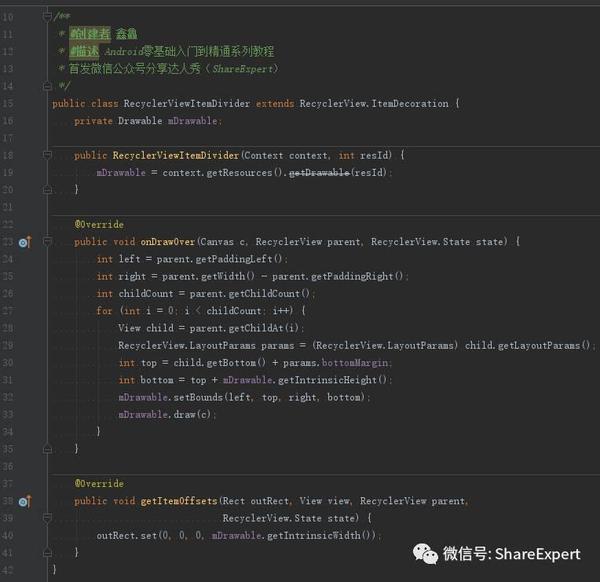Click the getItemOffsets method name

(x=179, y=501)
